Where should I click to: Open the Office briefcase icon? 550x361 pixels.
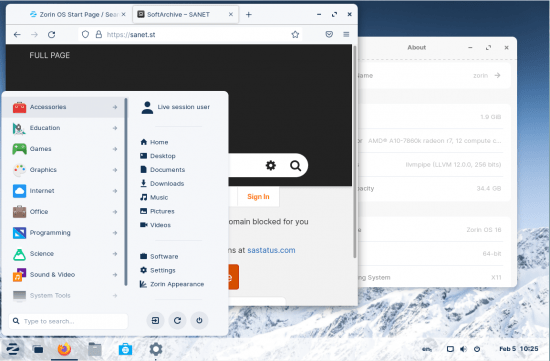(19, 212)
